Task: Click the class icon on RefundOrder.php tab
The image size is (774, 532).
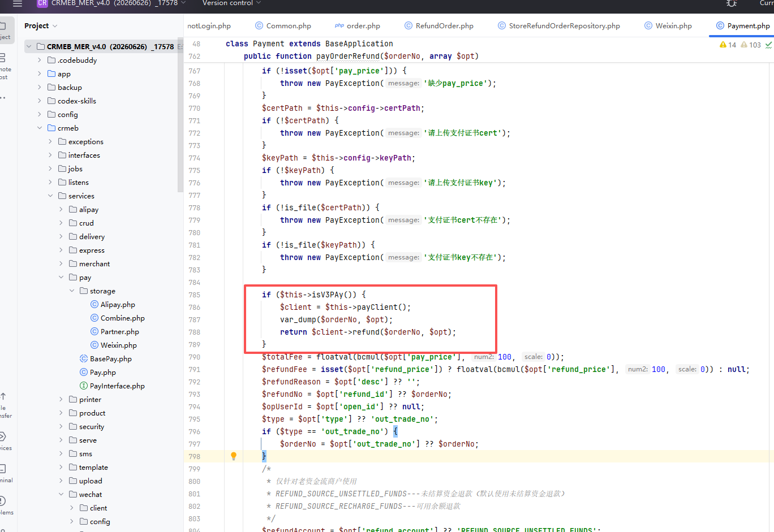Action: click(x=408, y=25)
